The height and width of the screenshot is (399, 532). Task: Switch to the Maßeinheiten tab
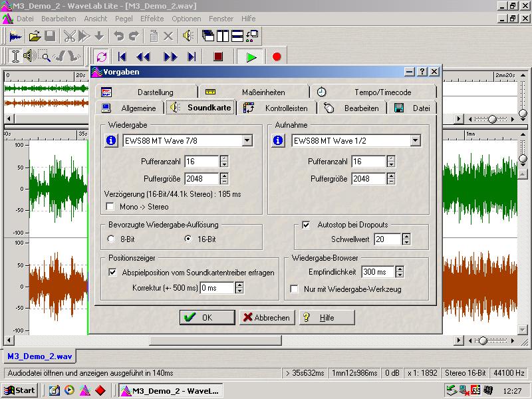pos(254,92)
